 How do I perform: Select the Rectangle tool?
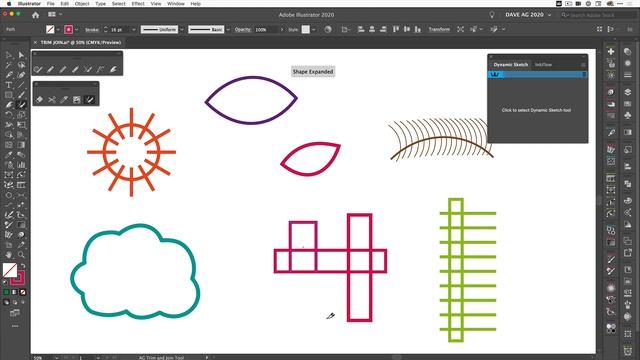(x=9, y=95)
